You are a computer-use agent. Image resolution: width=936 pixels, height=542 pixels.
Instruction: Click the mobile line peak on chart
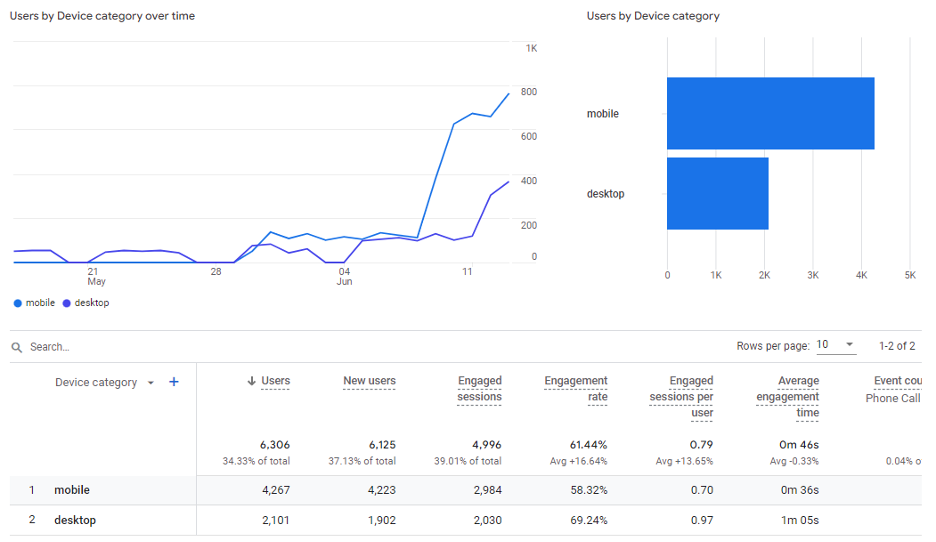(508, 94)
